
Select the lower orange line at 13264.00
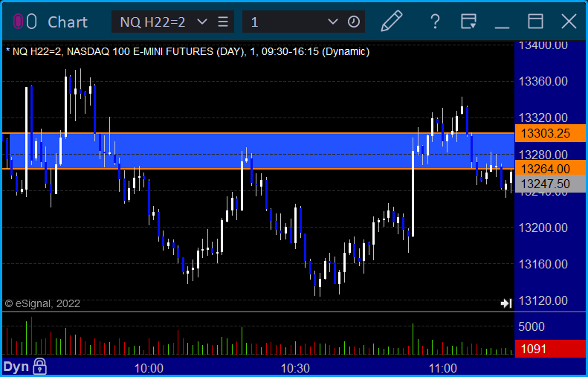coord(259,169)
